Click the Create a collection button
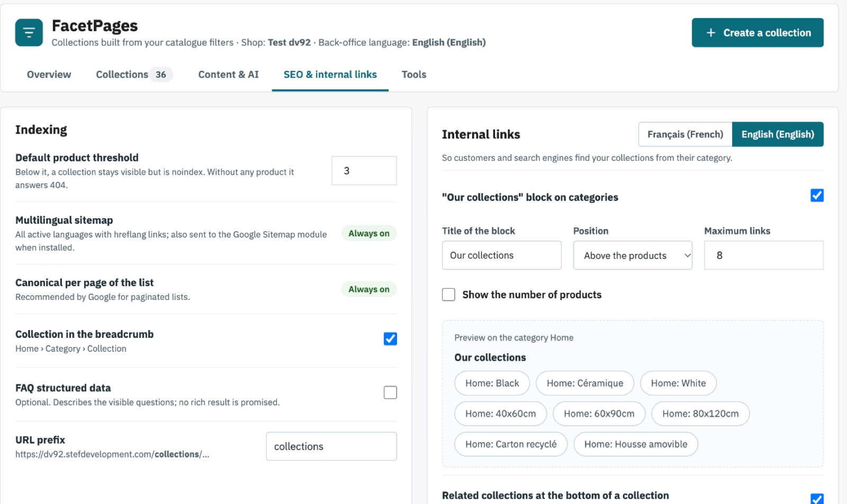Image resolution: width=847 pixels, height=504 pixels. 758,33
